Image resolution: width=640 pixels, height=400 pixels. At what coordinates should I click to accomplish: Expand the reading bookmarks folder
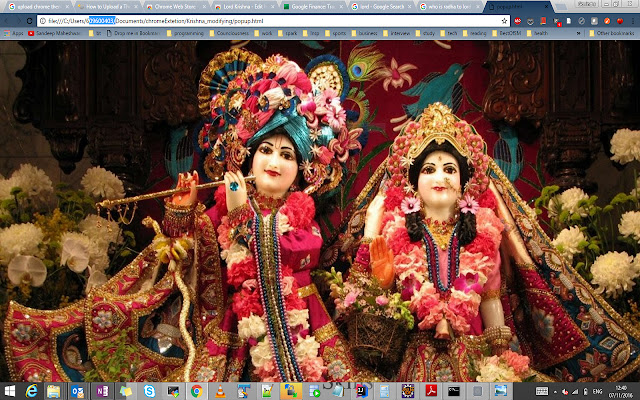point(474,33)
